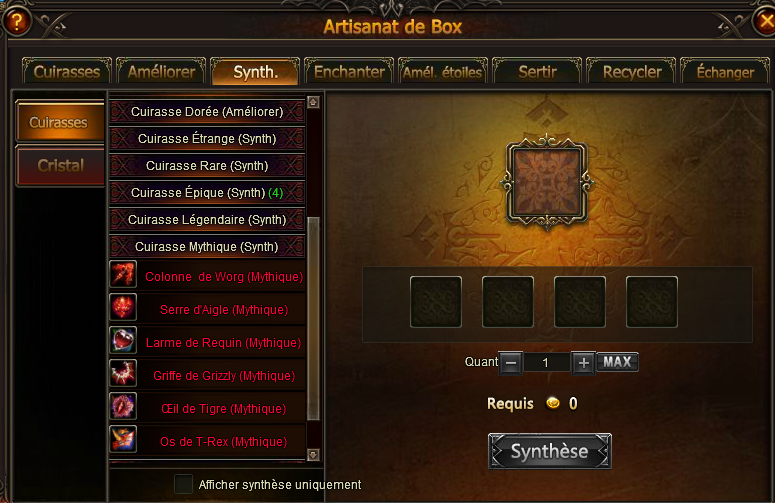Select Œil de Tigre eye icon
This screenshot has width=775, height=503.
point(123,406)
